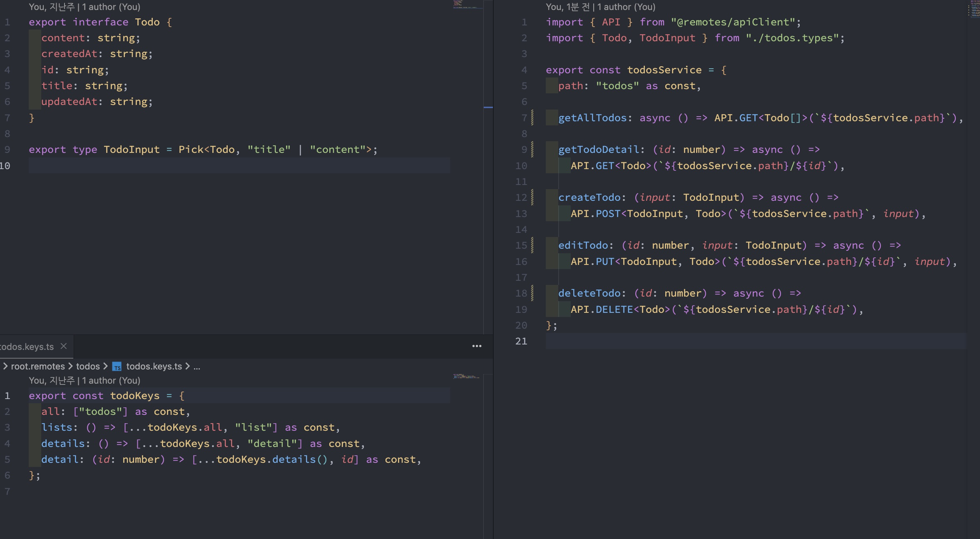Screen dimensions: 980x539
Task: Click git change marker beside getAllTodos line
Action: click(x=532, y=118)
